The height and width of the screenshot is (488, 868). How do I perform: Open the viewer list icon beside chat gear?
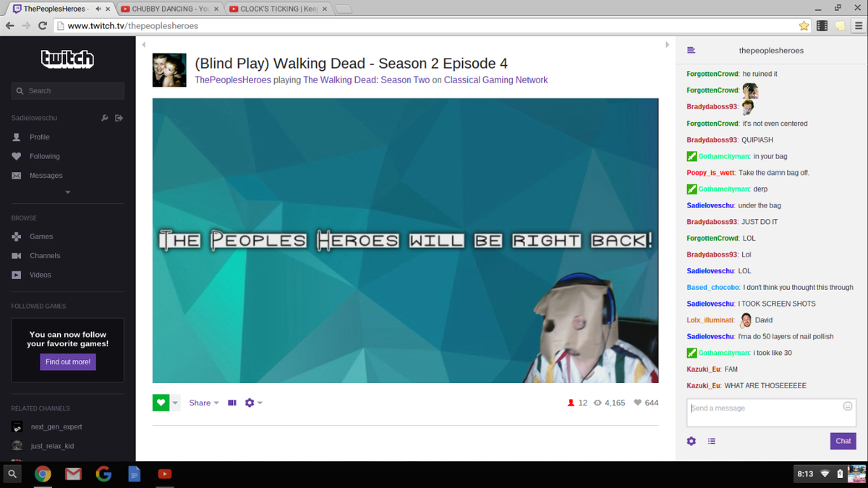click(x=712, y=441)
